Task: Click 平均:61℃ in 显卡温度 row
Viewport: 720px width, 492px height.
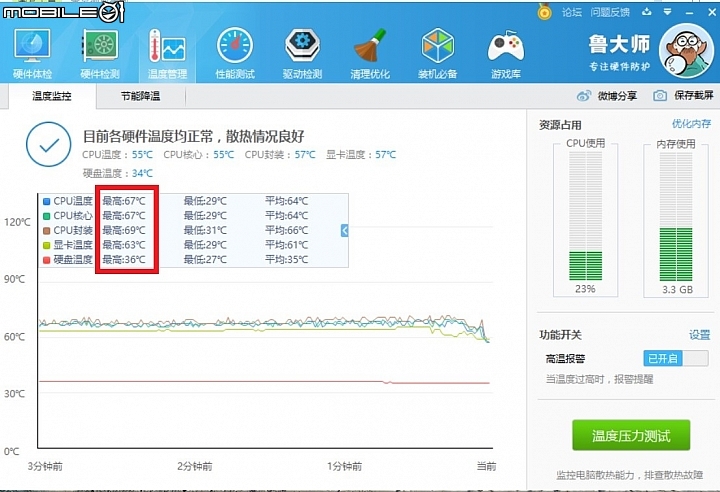Action: [287, 245]
